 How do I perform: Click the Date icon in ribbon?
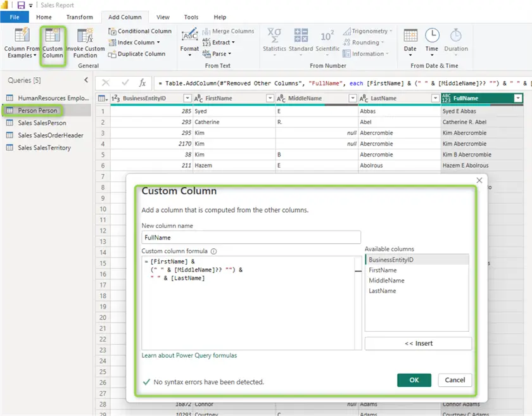(x=410, y=35)
